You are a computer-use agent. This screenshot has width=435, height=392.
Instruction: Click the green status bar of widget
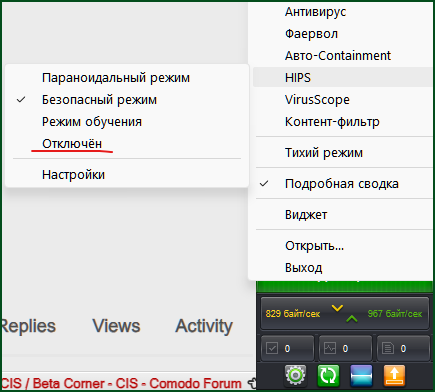point(344,286)
